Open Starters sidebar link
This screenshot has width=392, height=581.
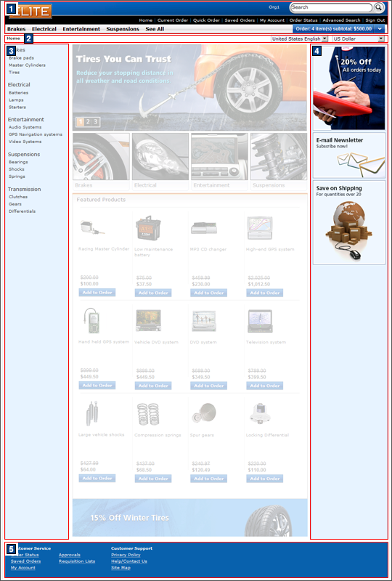pos(17,107)
